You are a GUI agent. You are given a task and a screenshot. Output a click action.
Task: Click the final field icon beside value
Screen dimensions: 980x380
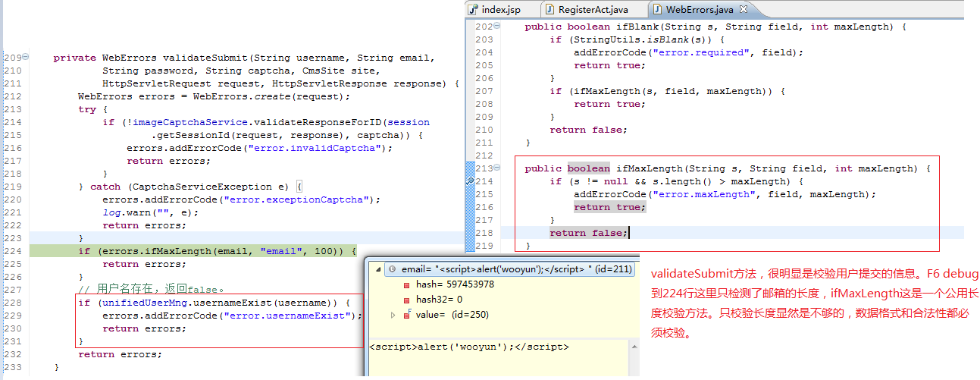408,315
